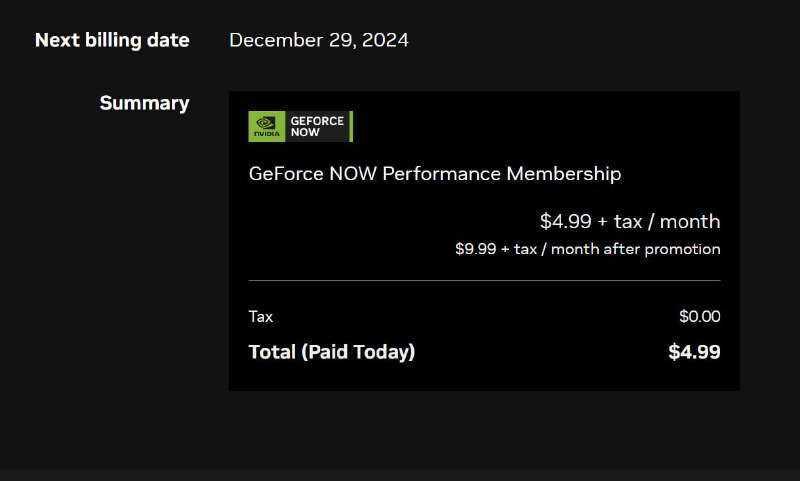Click the 'Total (Paid Today)' label
Screen dimensions: 800x481
(x=332, y=352)
